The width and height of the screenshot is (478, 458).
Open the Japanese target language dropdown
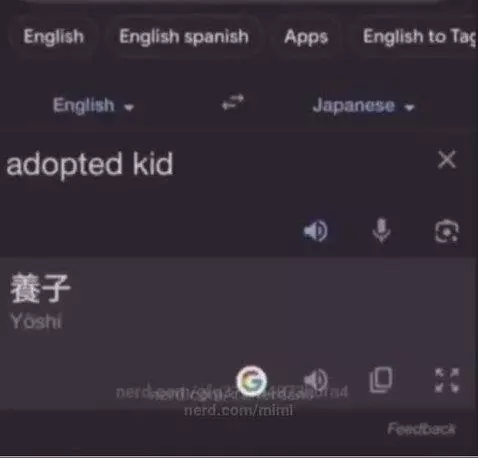coord(363,106)
